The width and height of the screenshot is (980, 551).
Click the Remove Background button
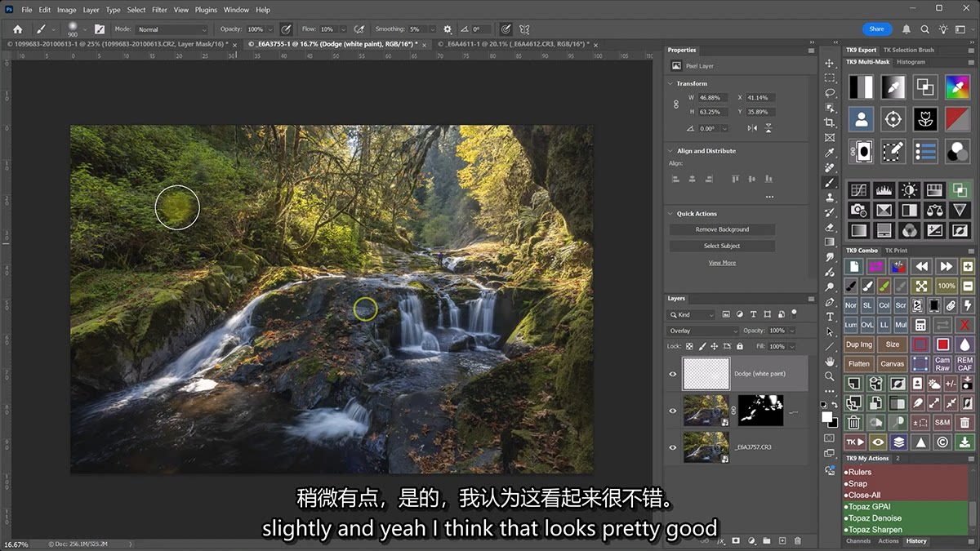[x=722, y=229]
